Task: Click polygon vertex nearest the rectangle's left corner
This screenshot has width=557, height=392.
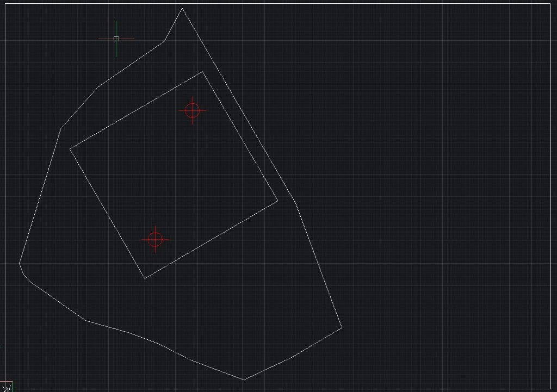Action: tap(61, 129)
